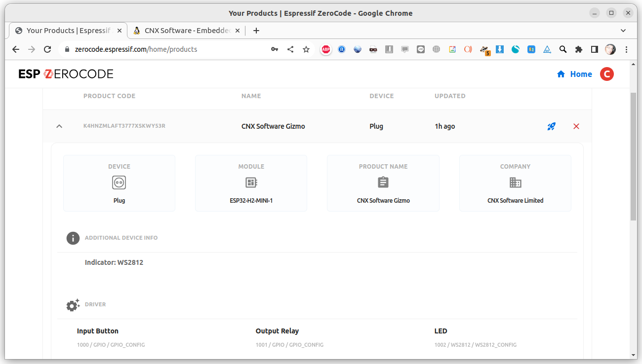Screen dimensions: 642x364
Task: Collapse the CNX Software Gizmo product row
Action: click(x=59, y=126)
